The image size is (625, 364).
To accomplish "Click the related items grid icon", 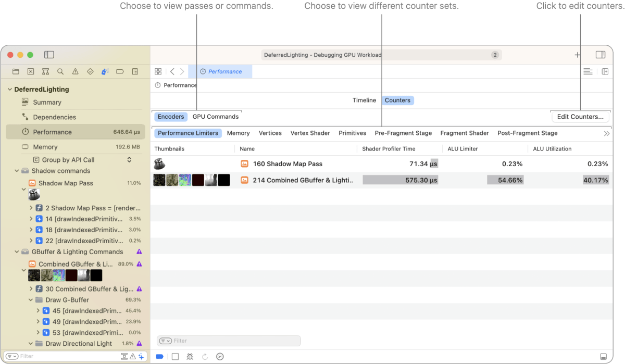I will (x=158, y=72).
